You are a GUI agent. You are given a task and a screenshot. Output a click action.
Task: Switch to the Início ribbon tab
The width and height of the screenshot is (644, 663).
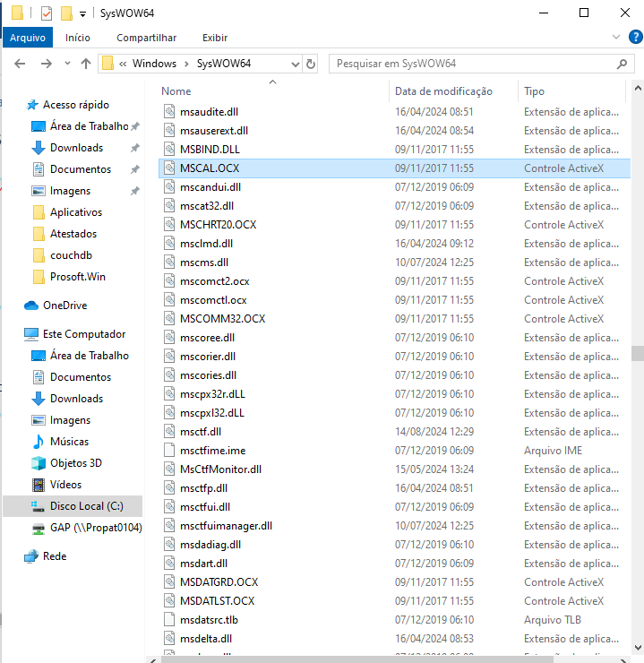coord(77,38)
